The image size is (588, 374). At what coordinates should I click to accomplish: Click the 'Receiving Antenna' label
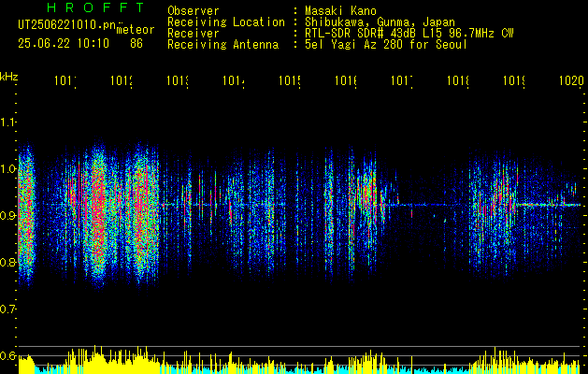(x=222, y=45)
